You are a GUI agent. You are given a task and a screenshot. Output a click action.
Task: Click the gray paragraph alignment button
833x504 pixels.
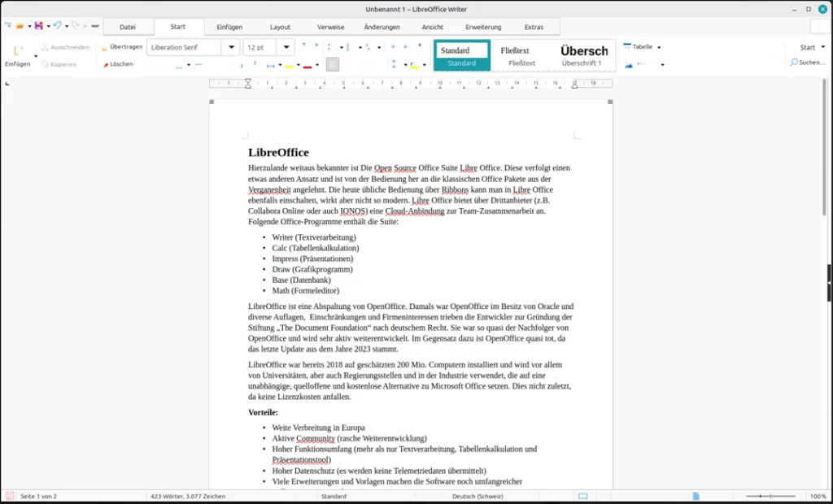(333, 64)
